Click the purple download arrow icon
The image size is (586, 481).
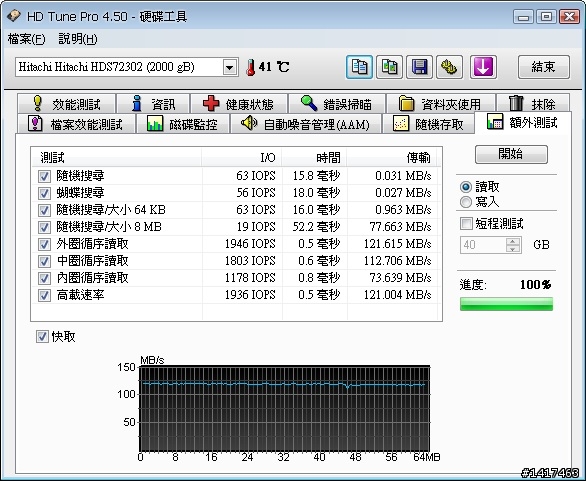pyautogui.click(x=483, y=67)
